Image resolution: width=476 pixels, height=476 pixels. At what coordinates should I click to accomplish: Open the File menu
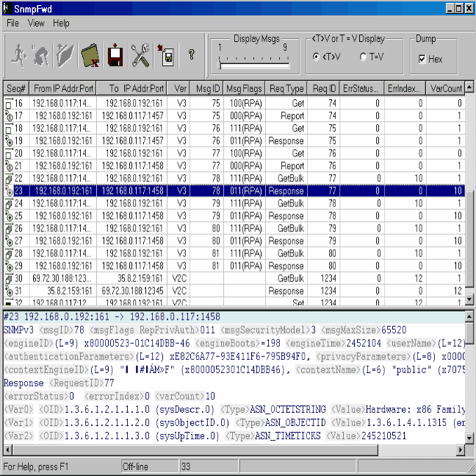point(13,23)
